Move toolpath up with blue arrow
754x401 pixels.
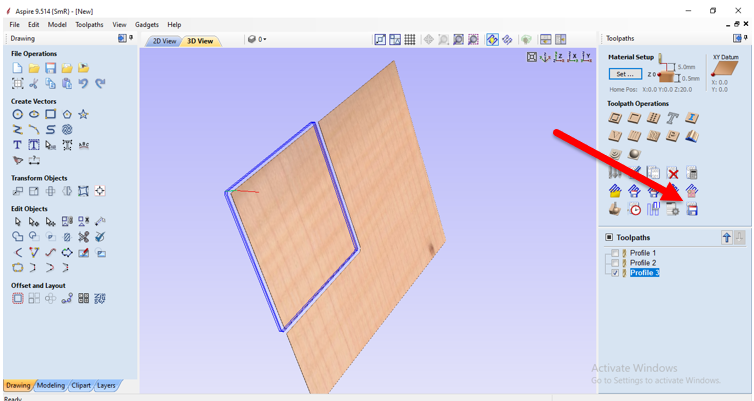(726, 238)
